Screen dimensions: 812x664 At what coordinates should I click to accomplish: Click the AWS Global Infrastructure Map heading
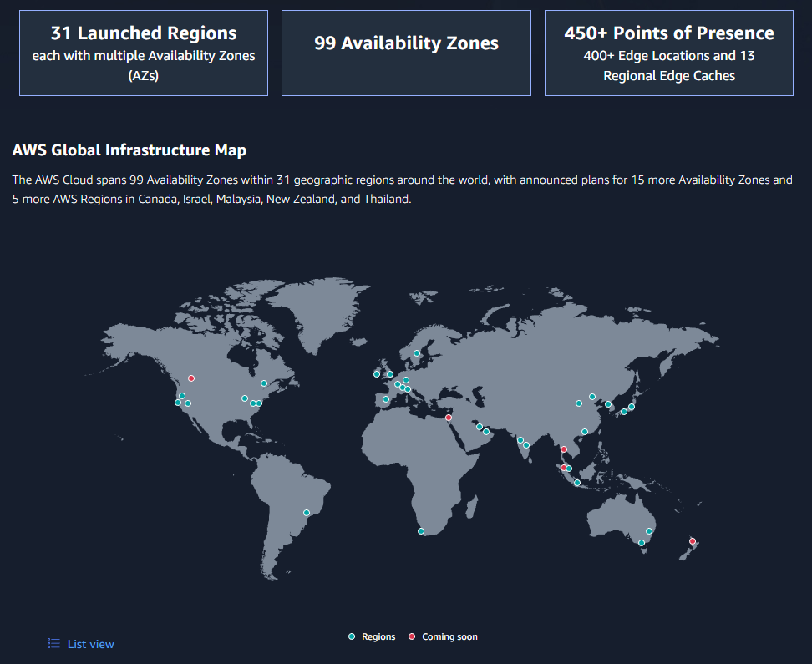coord(129,150)
